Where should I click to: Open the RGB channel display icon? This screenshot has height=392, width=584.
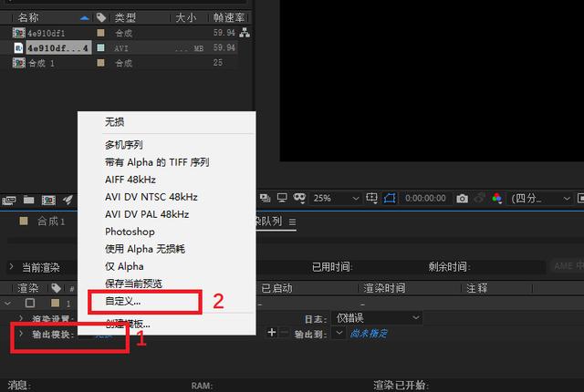pos(496,198)
